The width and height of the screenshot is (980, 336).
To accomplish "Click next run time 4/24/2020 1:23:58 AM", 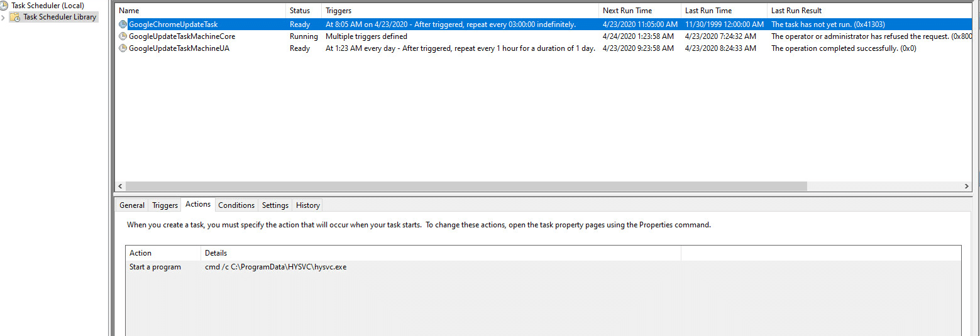I will click(638, 36).
